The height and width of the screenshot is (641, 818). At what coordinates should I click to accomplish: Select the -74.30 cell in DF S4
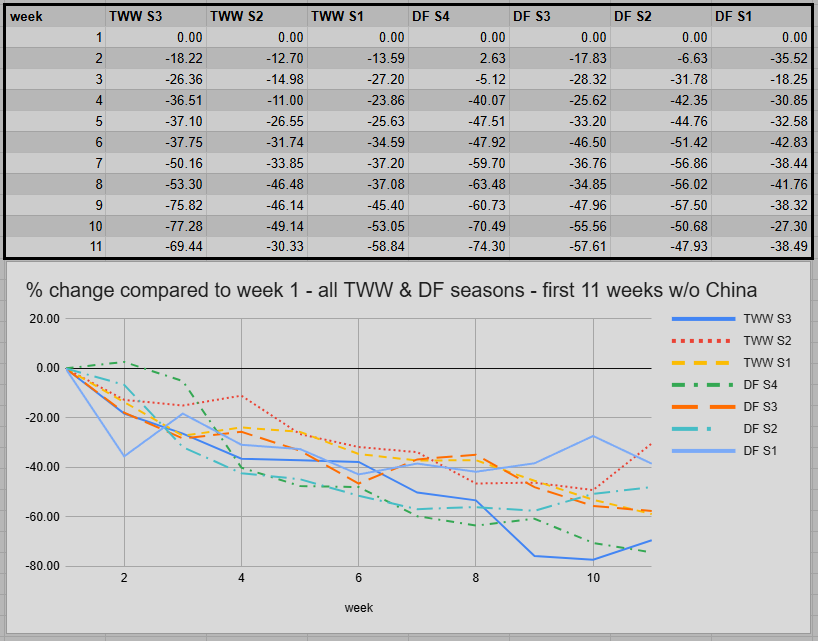tap(459, 245)
